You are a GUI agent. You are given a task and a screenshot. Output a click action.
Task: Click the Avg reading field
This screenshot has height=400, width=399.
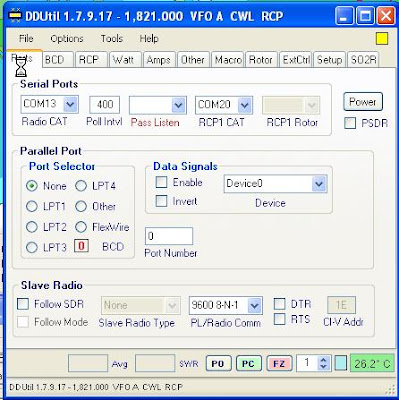[88, 363]
